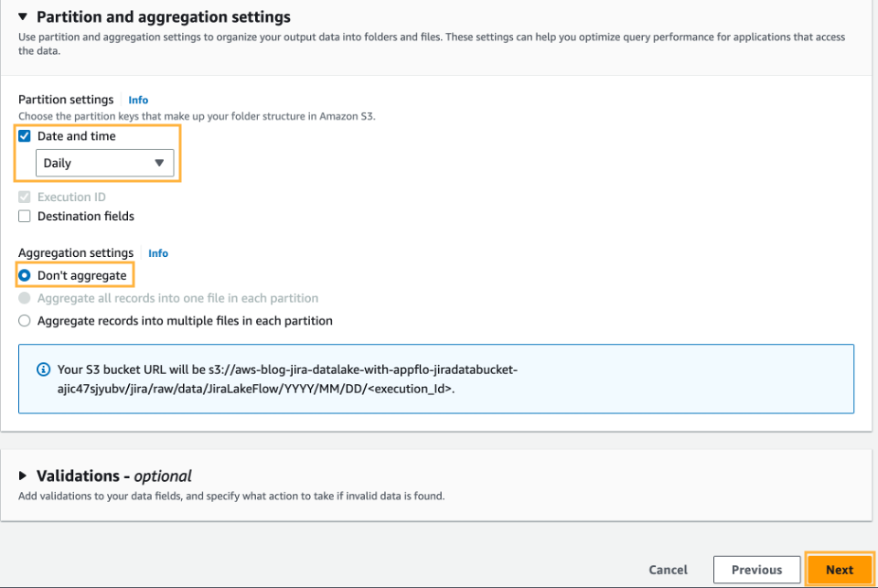Click the Next button
This screenshot has height=588, width=878.
pyautogui.click(x=839, y=569)
